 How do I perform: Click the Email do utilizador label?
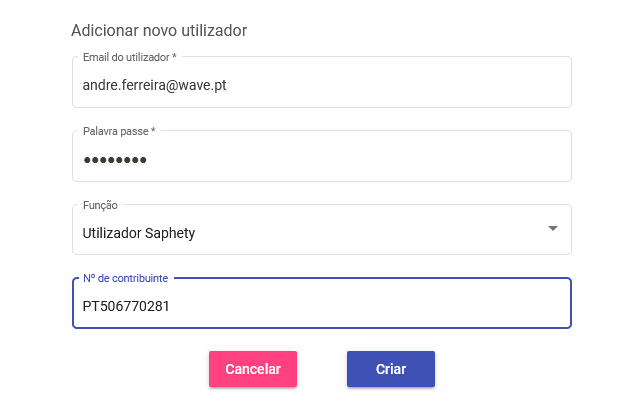(126, 57)
